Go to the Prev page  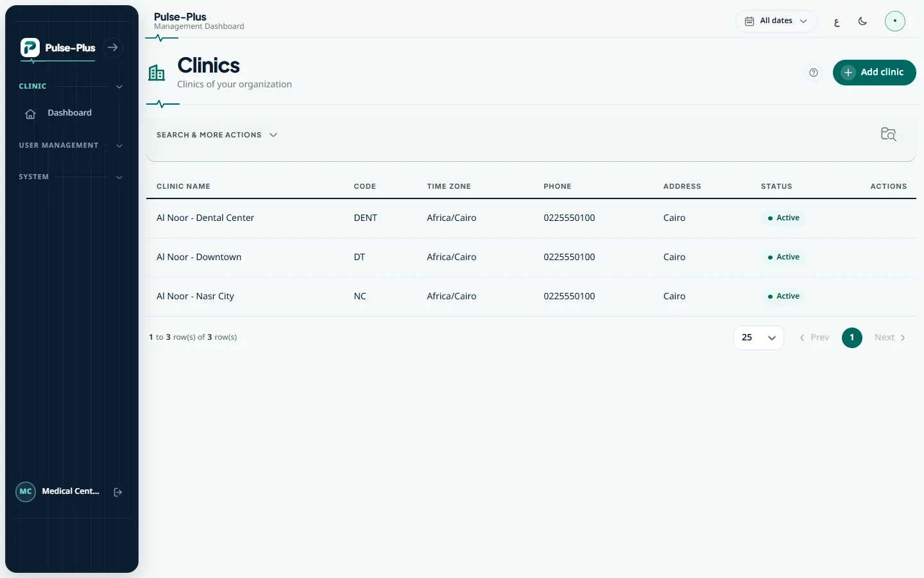[x=814, y=338]
